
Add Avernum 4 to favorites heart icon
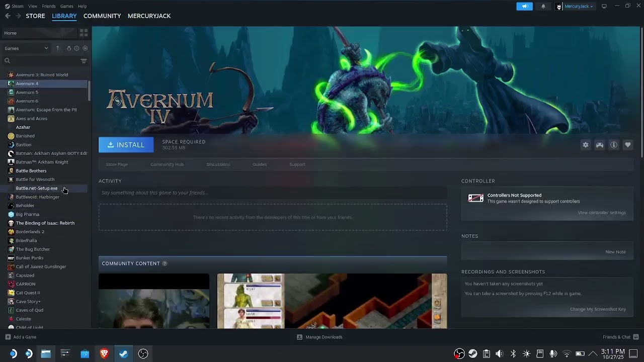(x=627, y=145)
